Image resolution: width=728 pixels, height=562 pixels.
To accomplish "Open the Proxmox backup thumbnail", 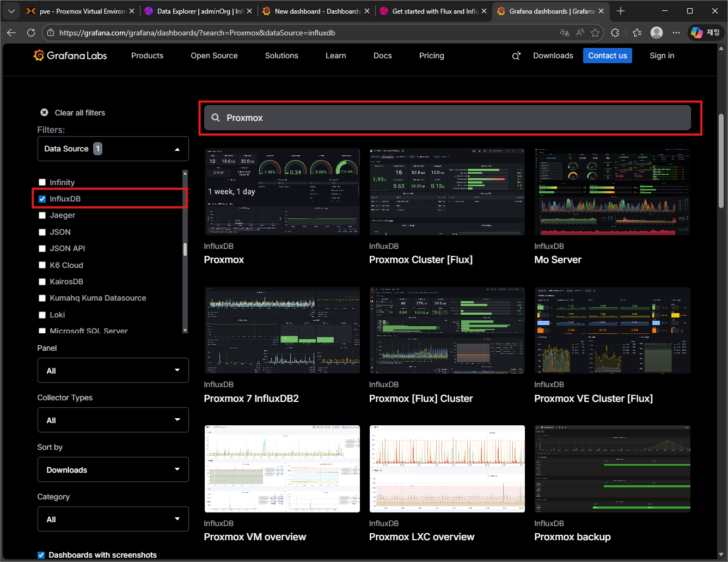I will coord(613,469).
